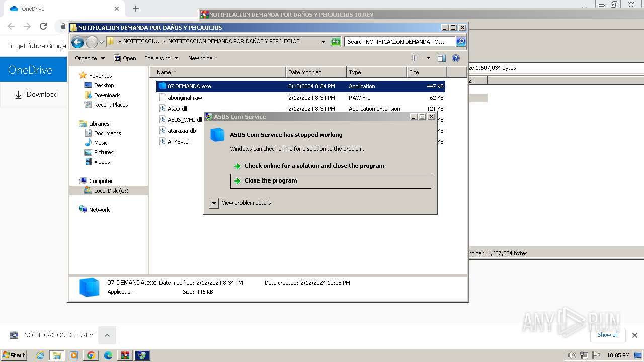Open the view options dropdown arrow
The height and width of the screenshot is (362, 644).
pos(428,58)
